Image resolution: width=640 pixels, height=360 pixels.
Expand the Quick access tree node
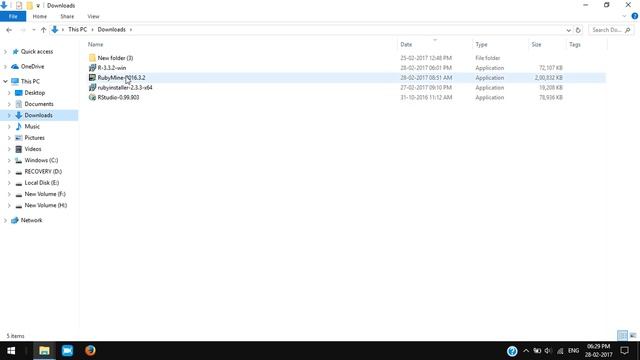tap(5, 52)
